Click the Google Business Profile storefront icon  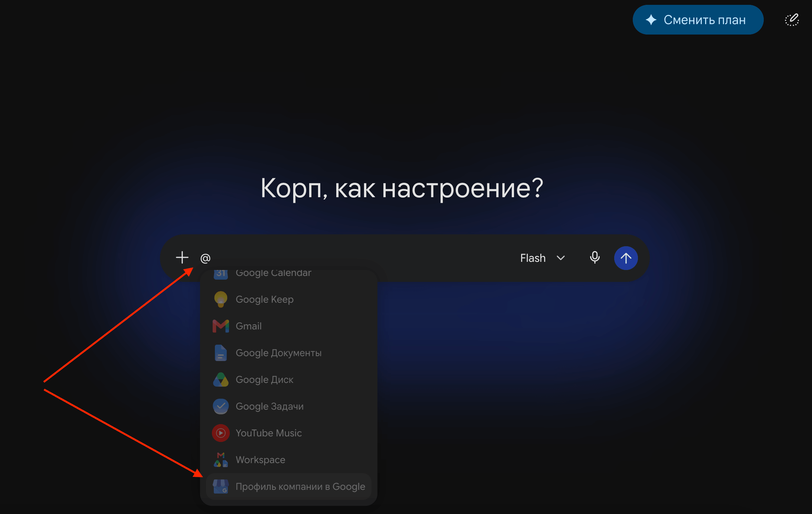(221, 487)
